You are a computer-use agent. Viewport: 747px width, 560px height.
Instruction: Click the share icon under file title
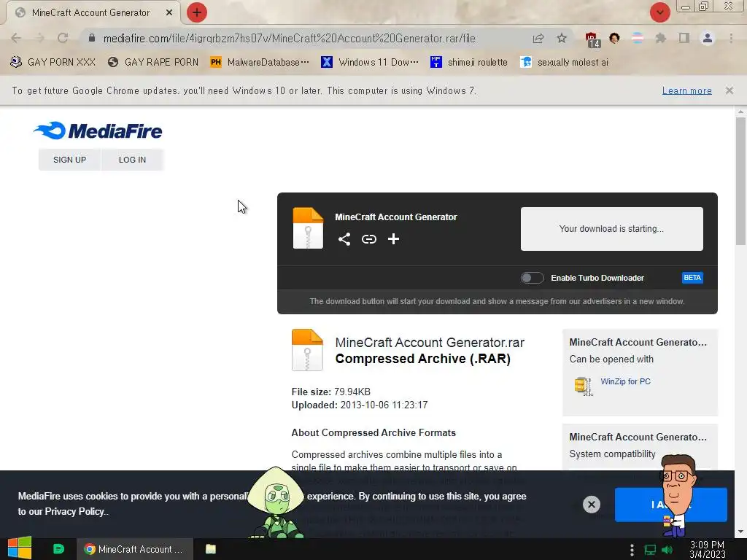click(x=344, y=239)
